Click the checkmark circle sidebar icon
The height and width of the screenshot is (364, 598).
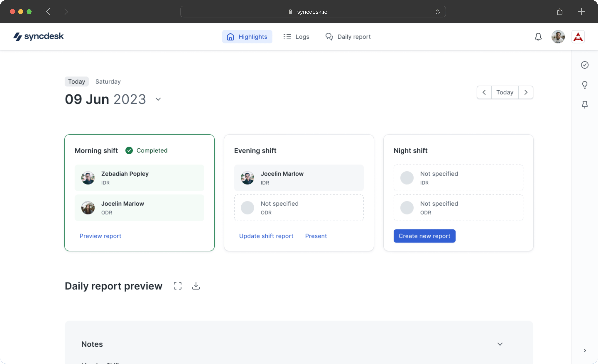(x=584, y=65)
